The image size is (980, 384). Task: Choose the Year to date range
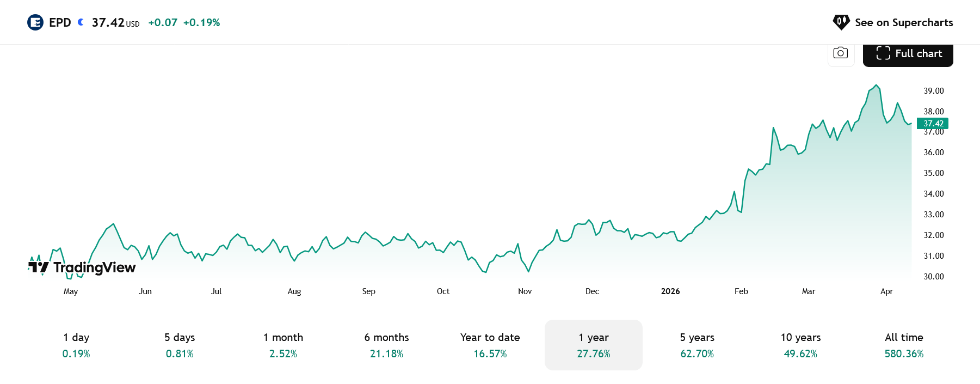pos(490,345)
